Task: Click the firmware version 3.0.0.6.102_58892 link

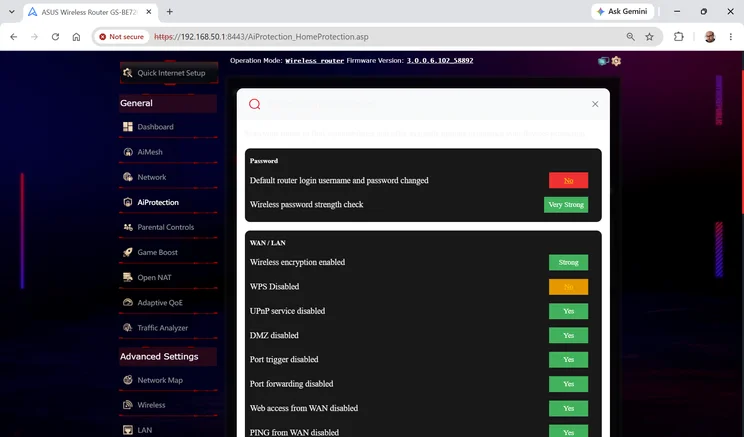Action: (x=440, y=61)
